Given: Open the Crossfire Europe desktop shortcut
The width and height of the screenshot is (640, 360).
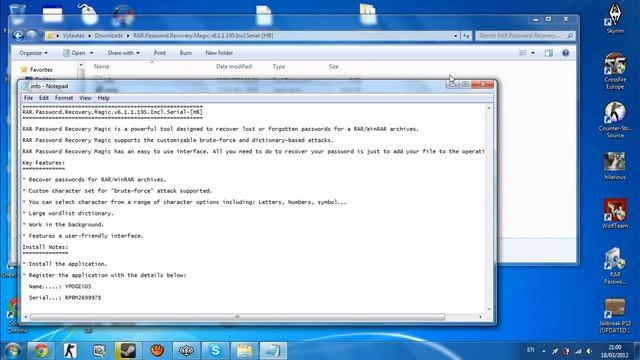Looking at the screenshot, I should click(615, 71).
